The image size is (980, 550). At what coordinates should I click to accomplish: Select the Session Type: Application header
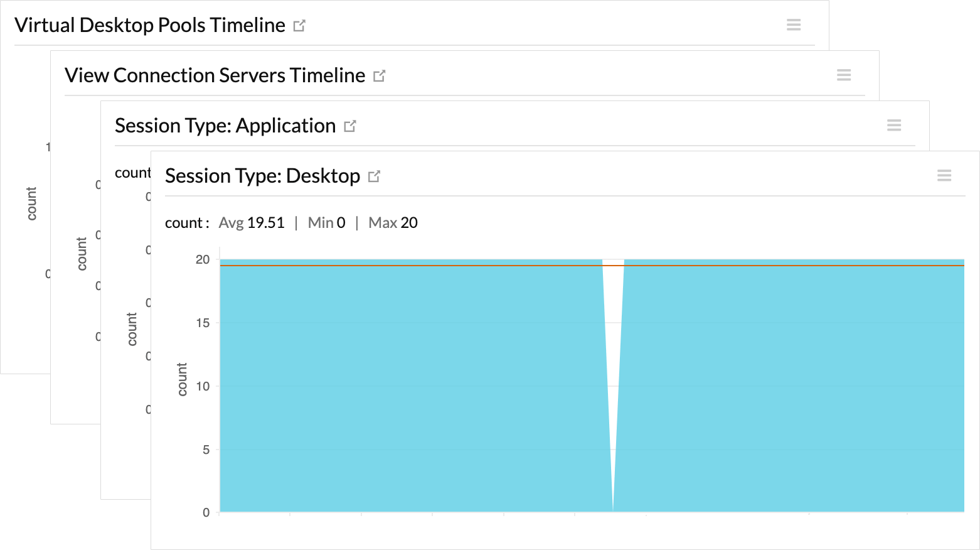[225, 125]
